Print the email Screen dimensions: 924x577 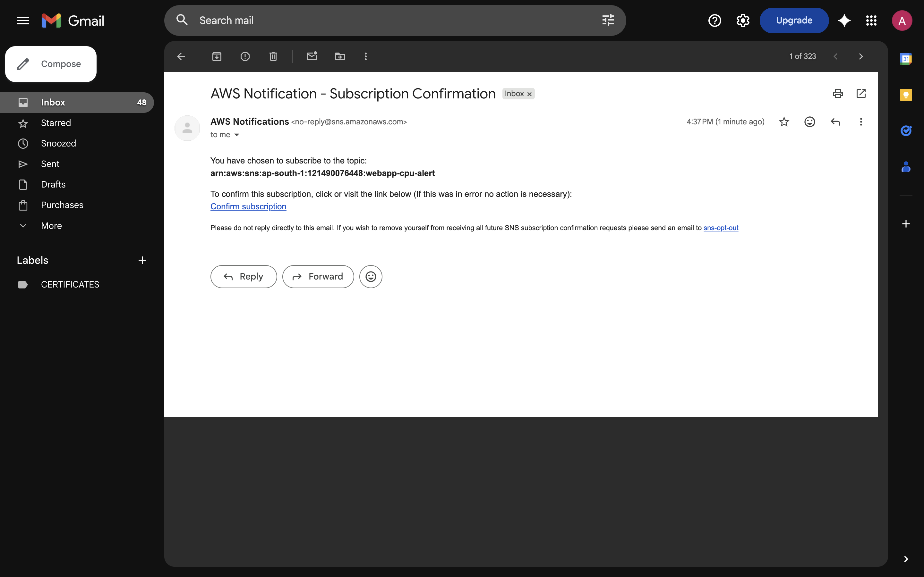[x=837, y=94]
